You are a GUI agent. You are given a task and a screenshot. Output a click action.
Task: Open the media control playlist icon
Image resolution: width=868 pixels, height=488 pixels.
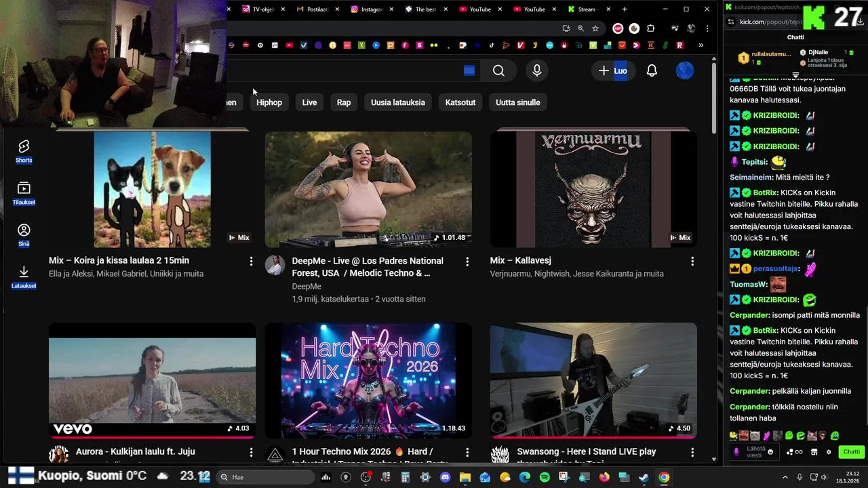[x=675, y=28]
